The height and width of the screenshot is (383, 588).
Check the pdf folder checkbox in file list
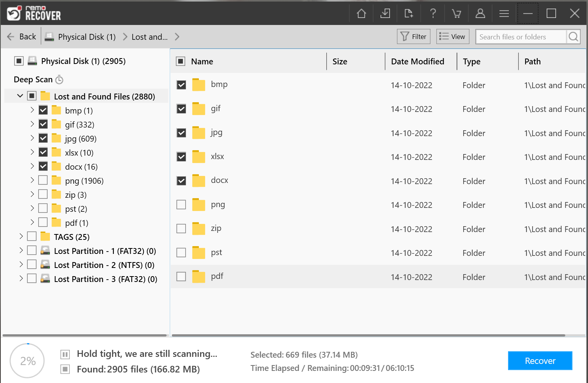(181, 277)
